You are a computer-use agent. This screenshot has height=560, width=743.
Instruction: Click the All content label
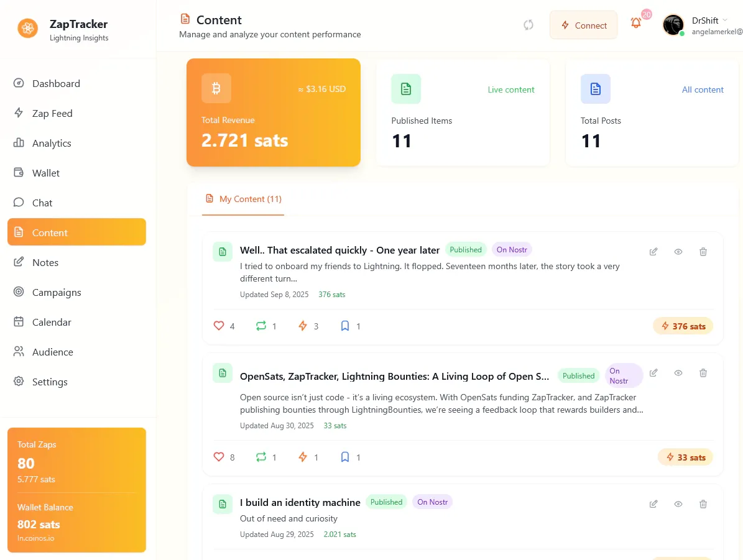point(703,90)
